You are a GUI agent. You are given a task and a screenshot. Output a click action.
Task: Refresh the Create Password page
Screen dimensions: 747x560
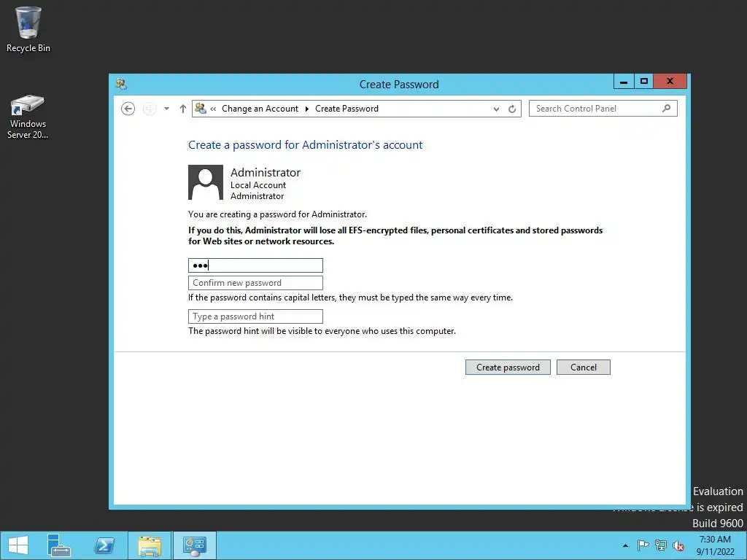(x=512, y=109)
